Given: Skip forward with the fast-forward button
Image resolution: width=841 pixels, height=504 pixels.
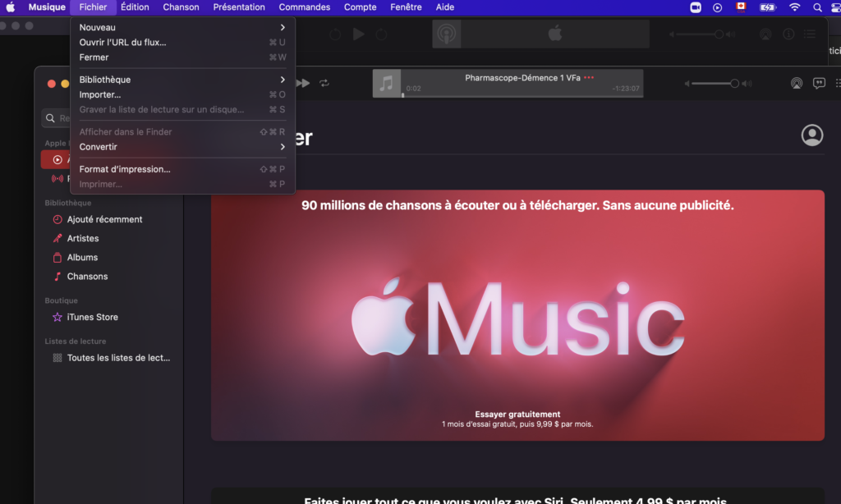Looking at the screenshot, I should (x=303, y=83).
